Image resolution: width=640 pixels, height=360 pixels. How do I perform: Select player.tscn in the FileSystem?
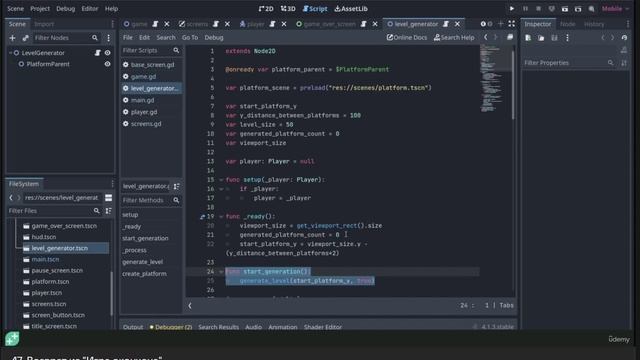click(47, 293)
